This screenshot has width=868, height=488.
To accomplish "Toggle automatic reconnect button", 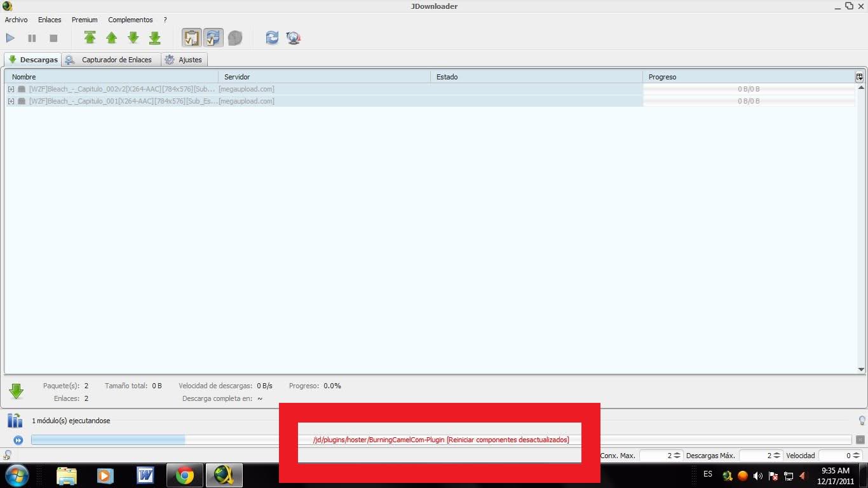I will (x=213, y=38).
